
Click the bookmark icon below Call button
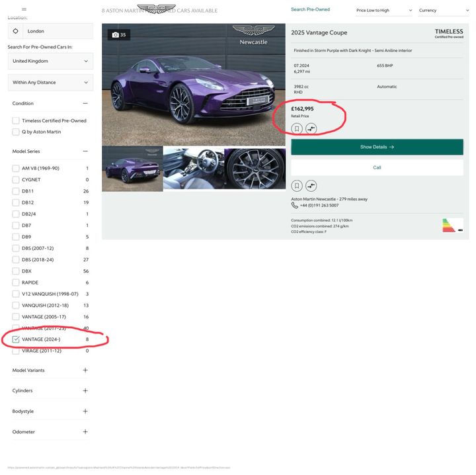click(297, 185)
